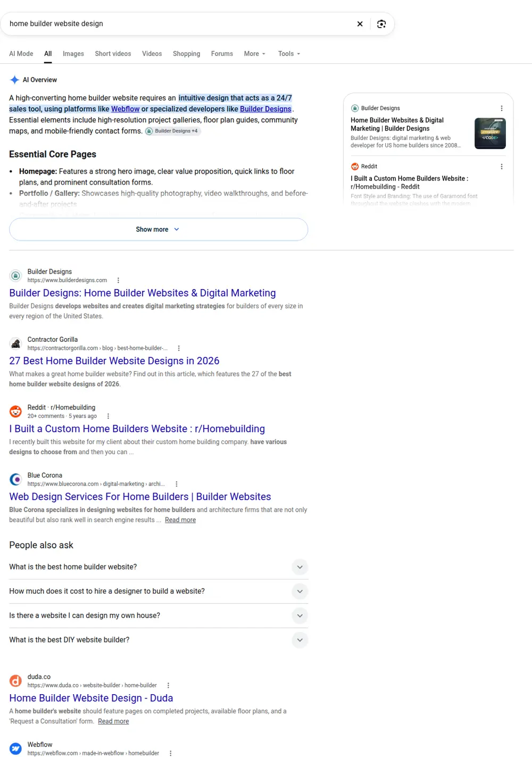532x757 pixels.
Task: Switch to Shopping tab
Action: [187, 54]
